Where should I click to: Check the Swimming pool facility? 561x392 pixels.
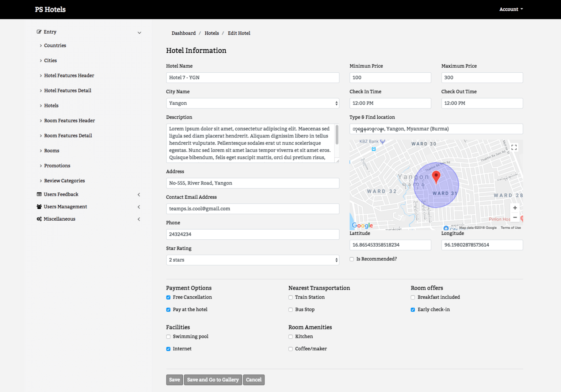[x=168, y=336]
